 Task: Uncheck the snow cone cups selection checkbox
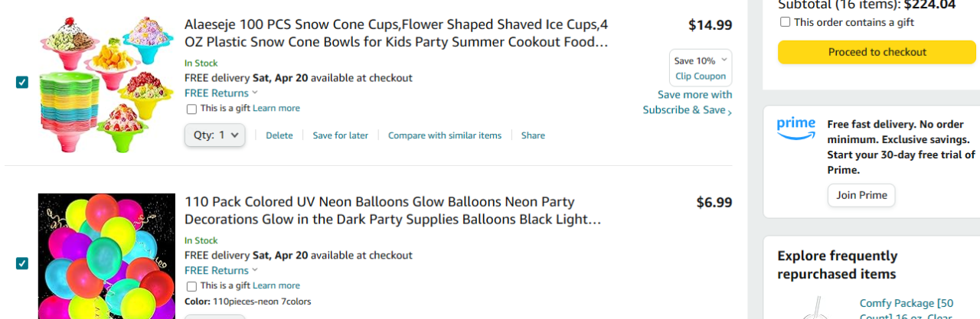click(x=22, y=83)
